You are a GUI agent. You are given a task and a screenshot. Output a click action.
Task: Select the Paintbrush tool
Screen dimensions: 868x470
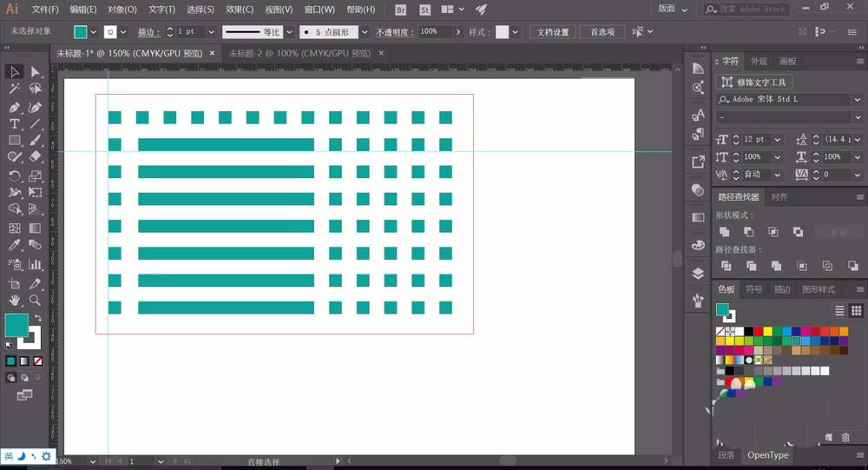(x=35, y=140)
